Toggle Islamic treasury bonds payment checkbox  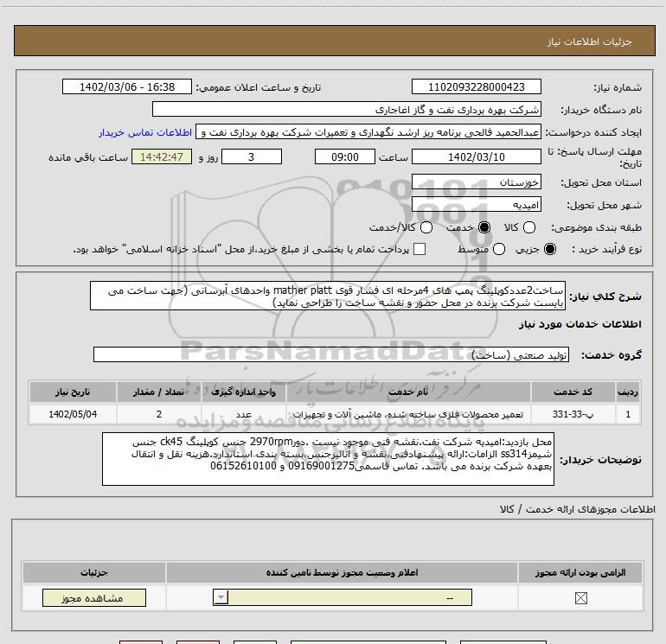tap(419, 249)
